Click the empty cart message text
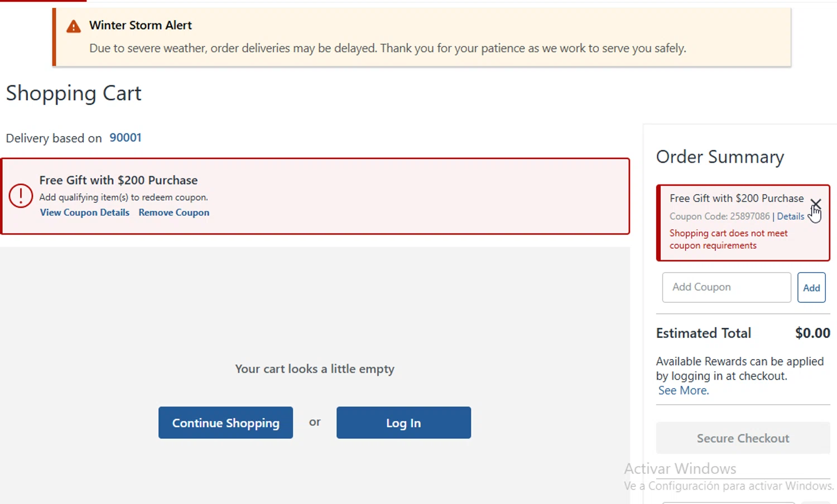 click(x=314, y=369)
